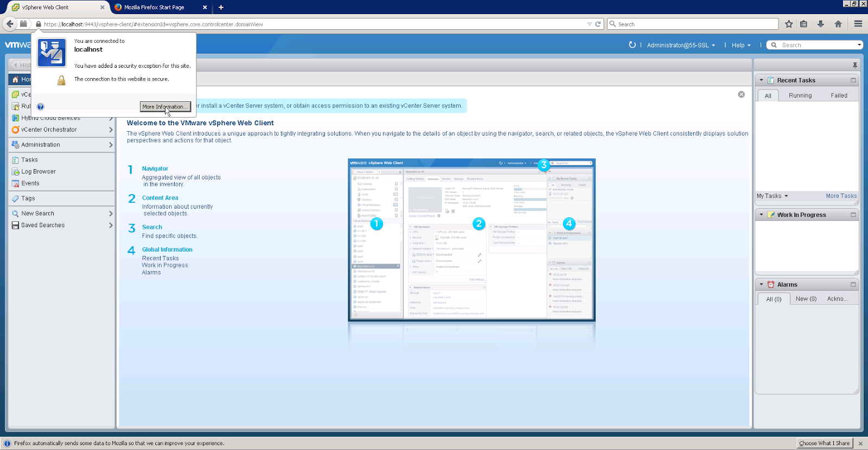The image size is (868, 450).
Task: Select the All (0) alarms tab
Action: click(774, 299)
